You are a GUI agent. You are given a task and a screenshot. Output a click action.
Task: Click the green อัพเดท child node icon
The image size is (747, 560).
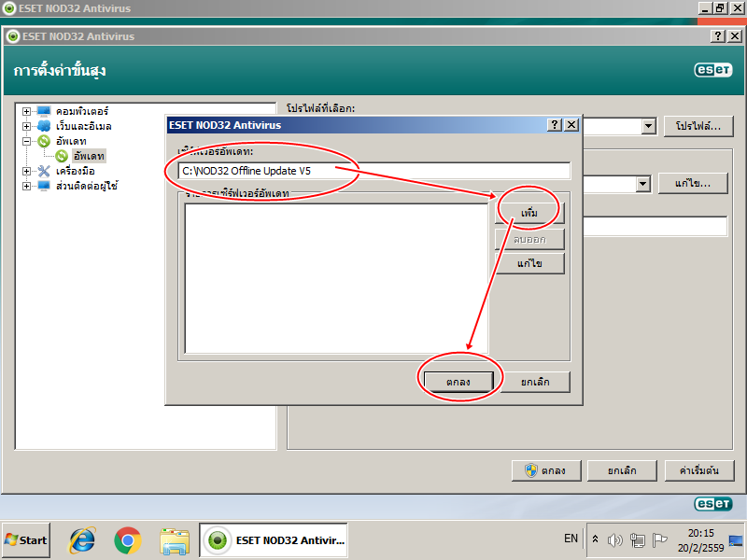(x=62, y=156)
